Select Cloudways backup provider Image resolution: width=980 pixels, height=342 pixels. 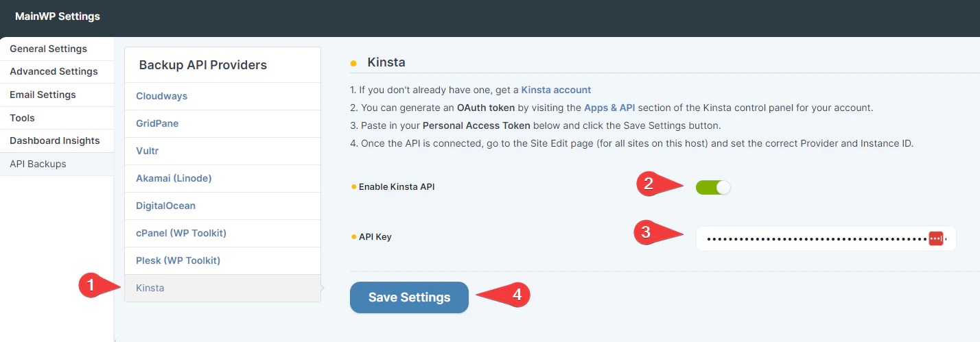[x=222, y=96]
